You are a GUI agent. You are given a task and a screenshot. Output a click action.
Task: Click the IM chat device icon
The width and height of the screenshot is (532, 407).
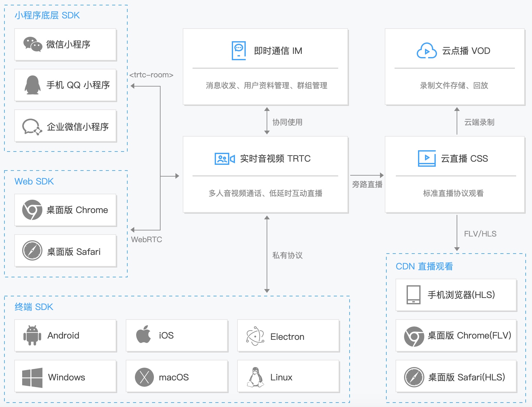tap(239, 51)
